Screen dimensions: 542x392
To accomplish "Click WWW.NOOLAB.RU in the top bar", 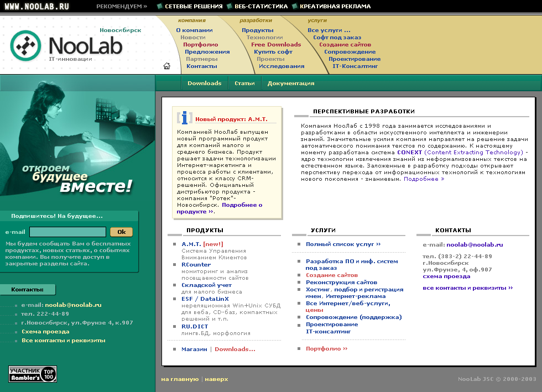I will click(37, 6).
